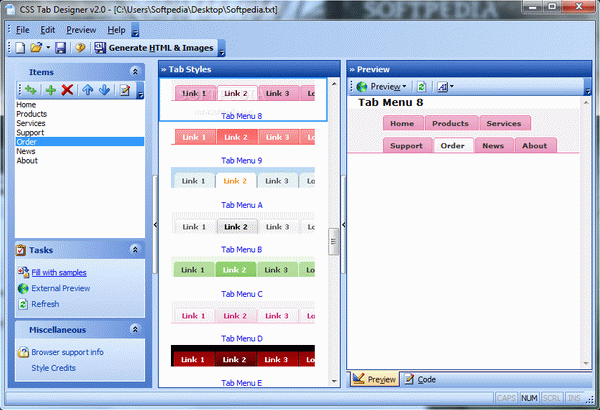
Task: Choose the Tab Menu 9 red style thumbnail
Action: [243, 137]
